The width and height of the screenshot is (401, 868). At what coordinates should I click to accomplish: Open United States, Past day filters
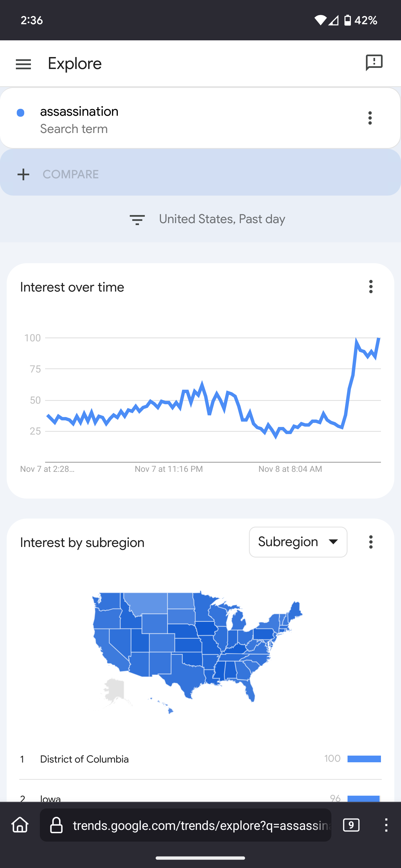click(x=222, y=219)
